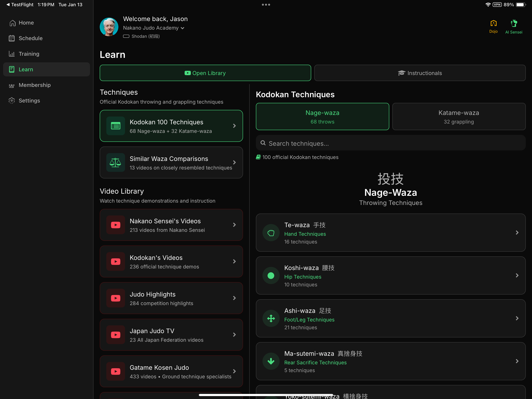This screenshot has height=399, width=532.
Task: Open Judo Highlights chevron
Action: point(234,298)
